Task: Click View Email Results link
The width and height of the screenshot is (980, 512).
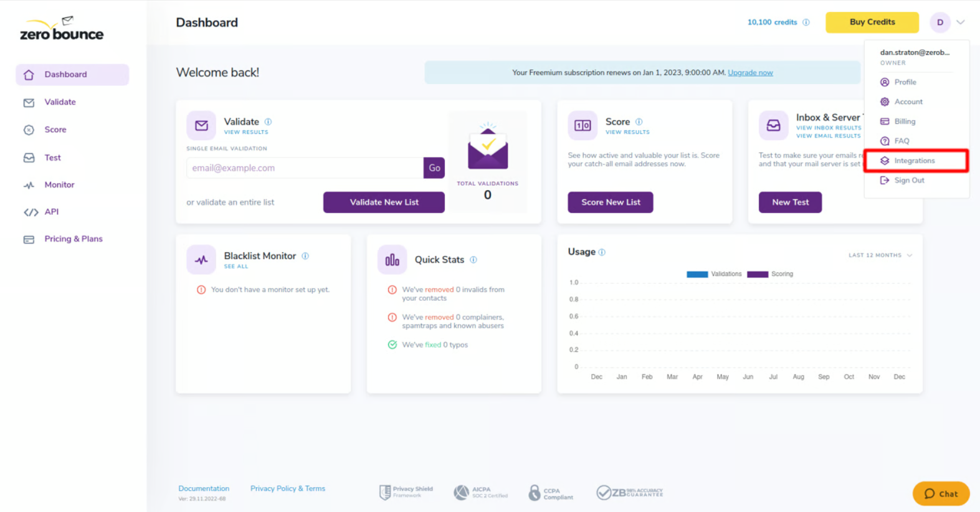Action: click(x=828, y=136)
